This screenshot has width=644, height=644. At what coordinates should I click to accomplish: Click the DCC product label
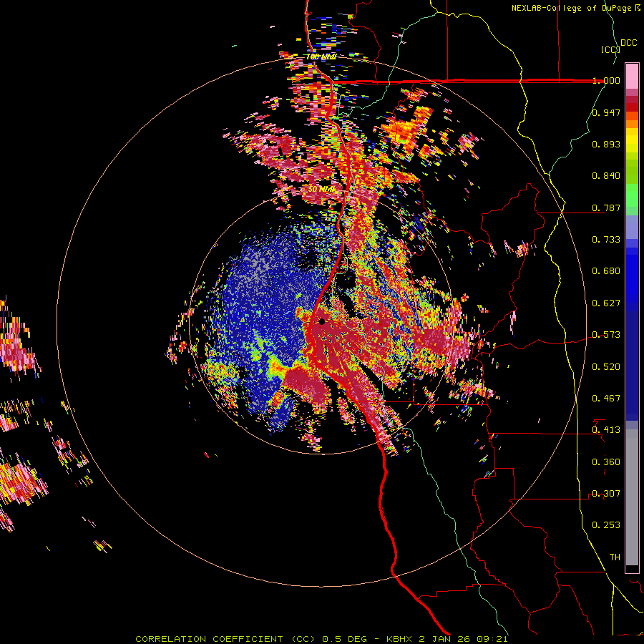[x=628, y=43]
